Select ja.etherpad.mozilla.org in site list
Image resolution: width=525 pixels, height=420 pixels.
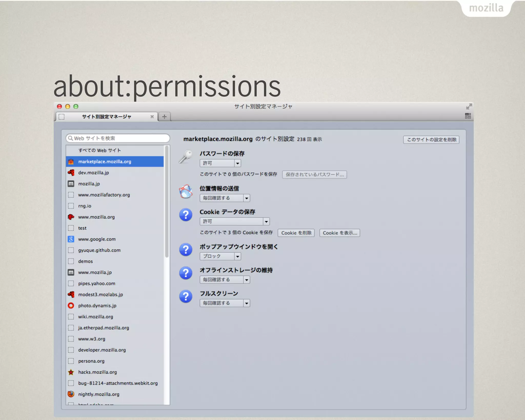[x=115, y=328]
